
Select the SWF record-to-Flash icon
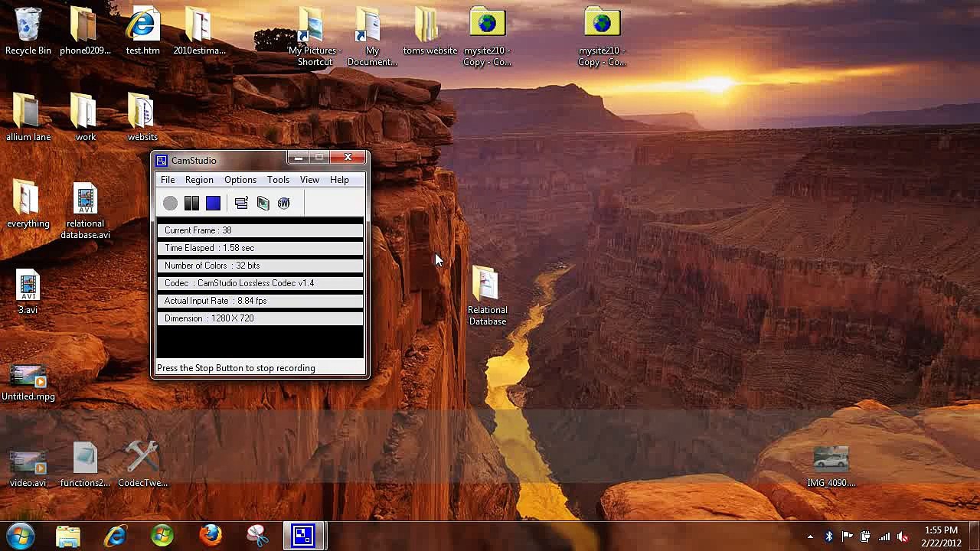point(284,203)
